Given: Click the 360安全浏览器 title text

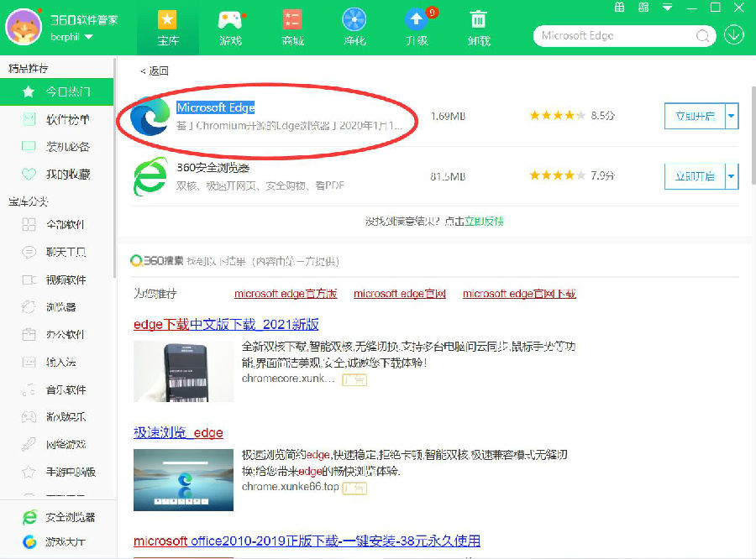Looking at the screenshot, I should tap(213, 168).
